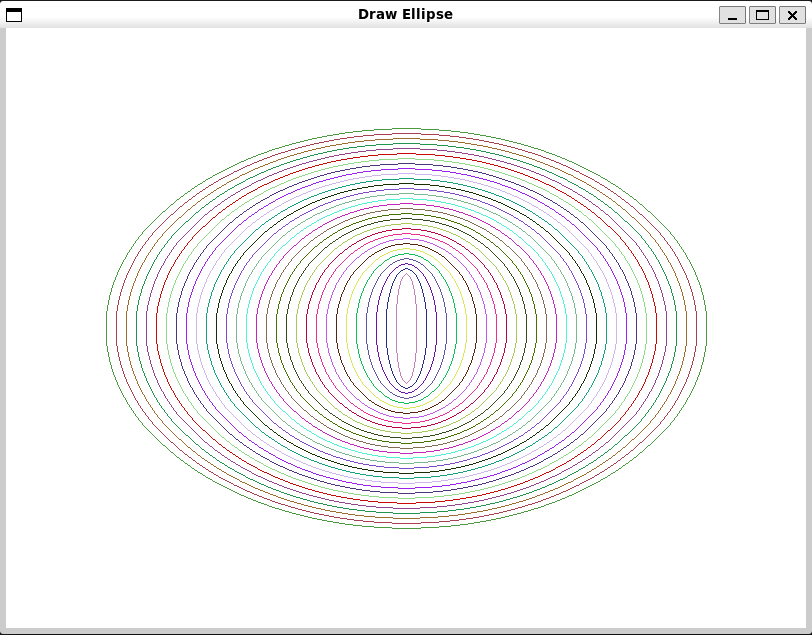Click the Draw Ellipse title text
812x635 pixels.
click(405, 14)
